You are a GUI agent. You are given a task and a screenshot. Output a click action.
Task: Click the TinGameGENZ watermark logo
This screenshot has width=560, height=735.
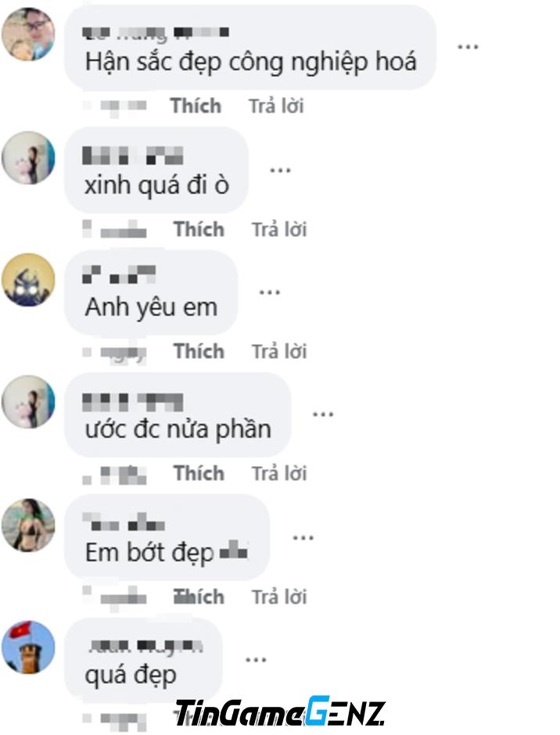click(280, 712)
